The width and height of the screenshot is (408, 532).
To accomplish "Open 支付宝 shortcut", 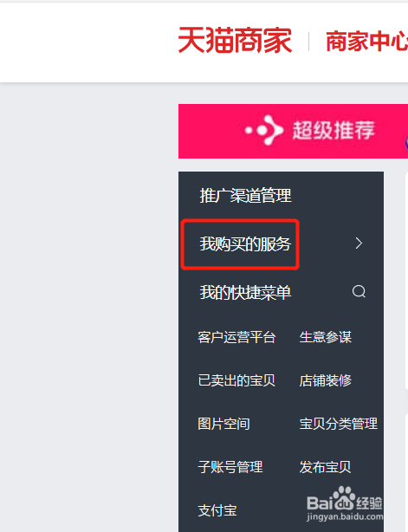I will (217, 510).
